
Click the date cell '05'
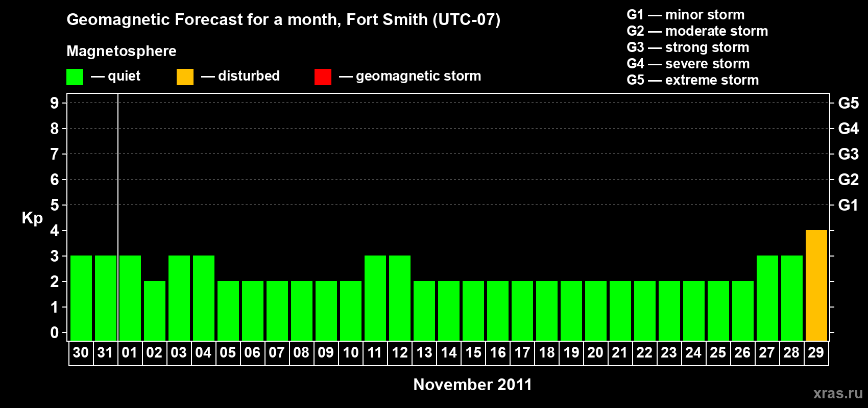click(228, 353)
